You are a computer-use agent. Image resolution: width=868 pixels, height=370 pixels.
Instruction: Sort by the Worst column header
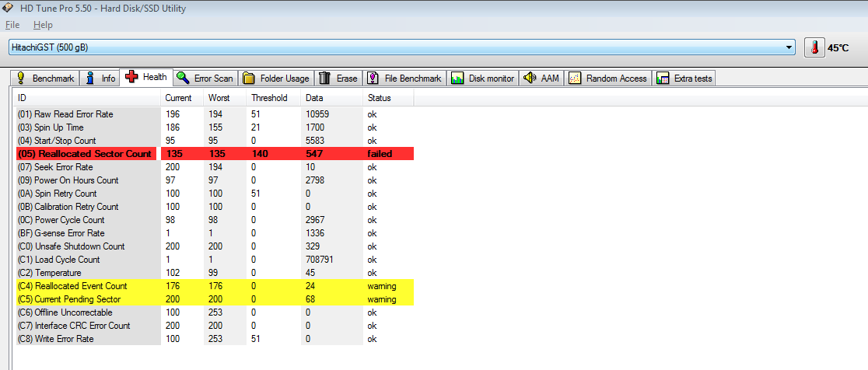click(225, 98)
